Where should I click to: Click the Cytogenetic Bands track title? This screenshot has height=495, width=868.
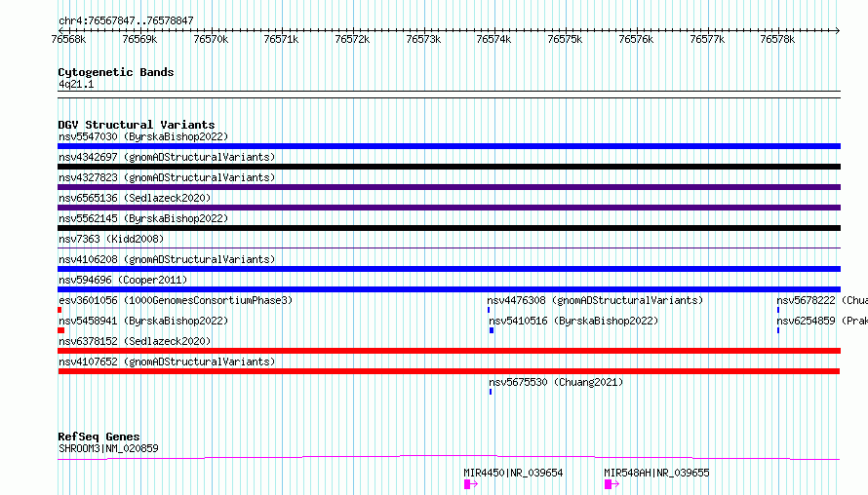tap(116, 72)
